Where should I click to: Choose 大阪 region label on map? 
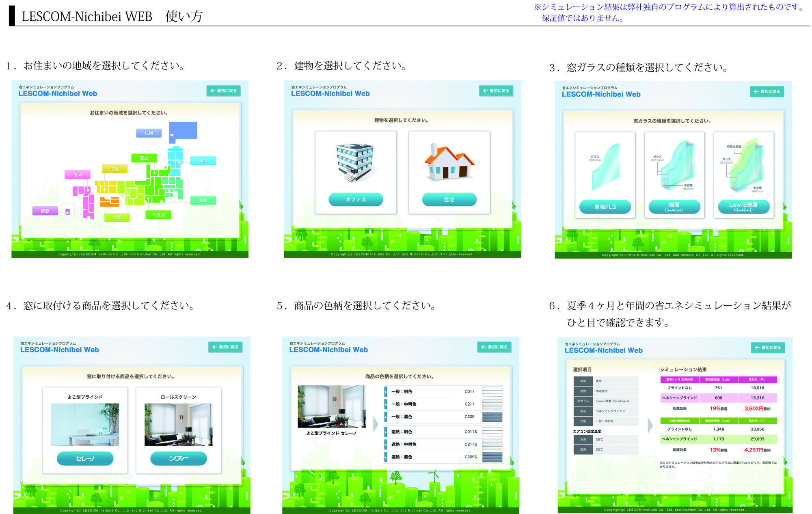pyautogui.click(x=117, y=218)
